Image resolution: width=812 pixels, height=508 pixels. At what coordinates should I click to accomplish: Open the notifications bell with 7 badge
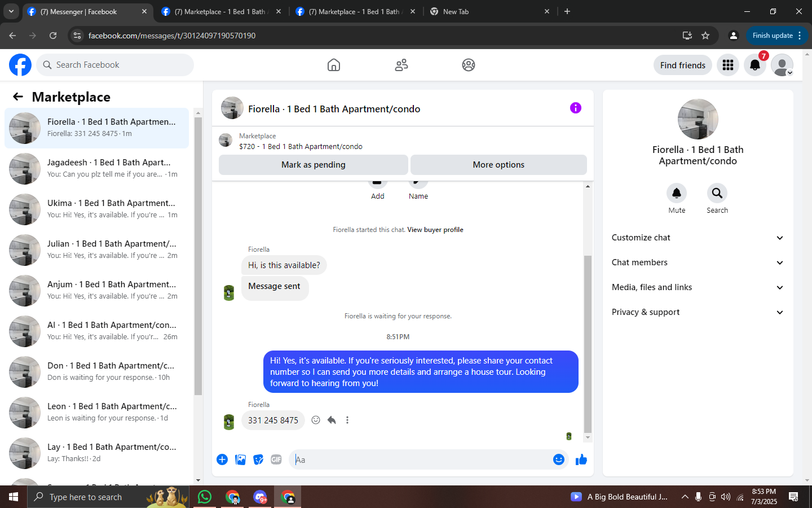(x=755, y=65)
